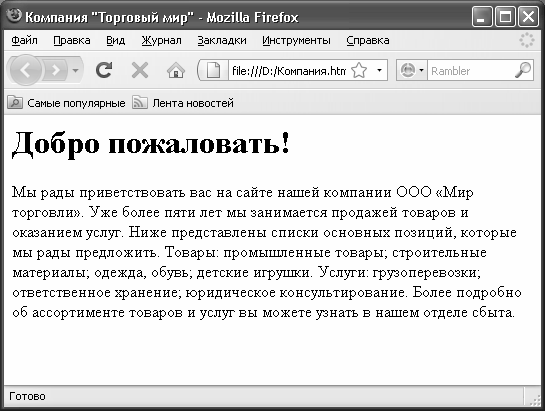Image resolution: width=545 pixels, height=411 pixels.
Task: Click the Forward navigation arrow button
Action: click(x=55, y=71)
